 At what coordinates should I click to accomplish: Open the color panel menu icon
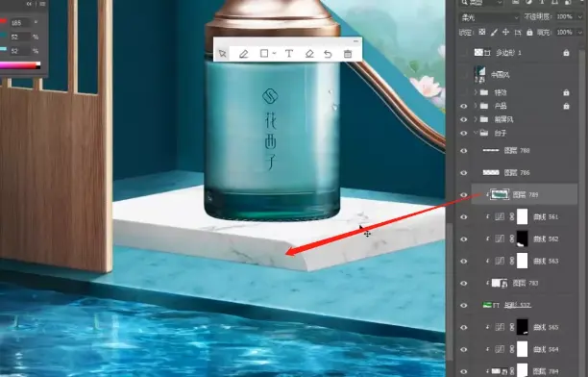42,4
